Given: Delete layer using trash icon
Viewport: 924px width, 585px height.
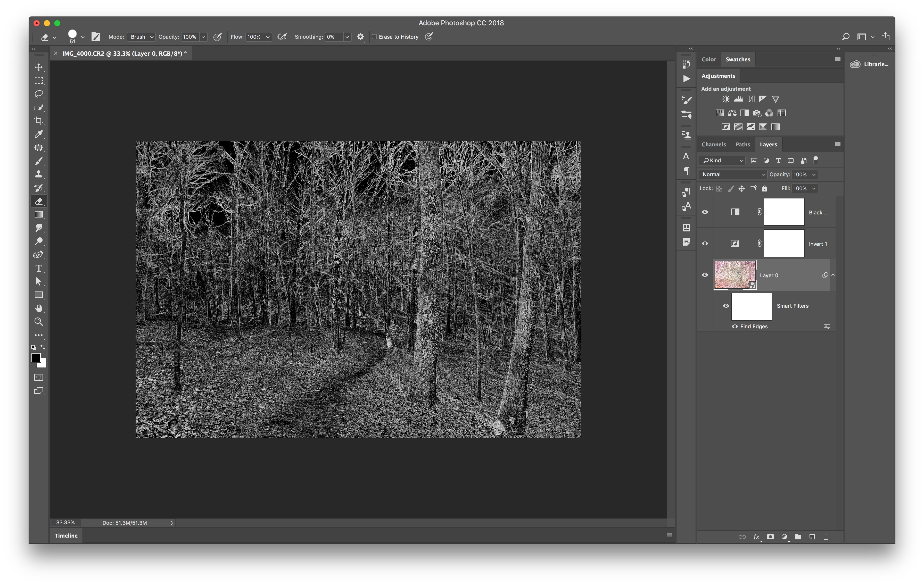Looking at the screenshot, I should 826,537.
